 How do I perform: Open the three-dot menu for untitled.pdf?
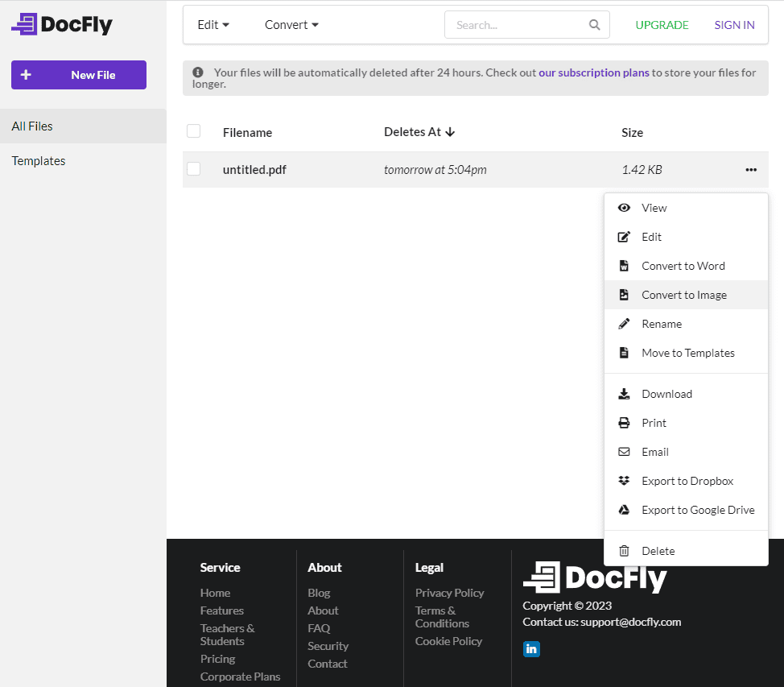pos(750,170)
